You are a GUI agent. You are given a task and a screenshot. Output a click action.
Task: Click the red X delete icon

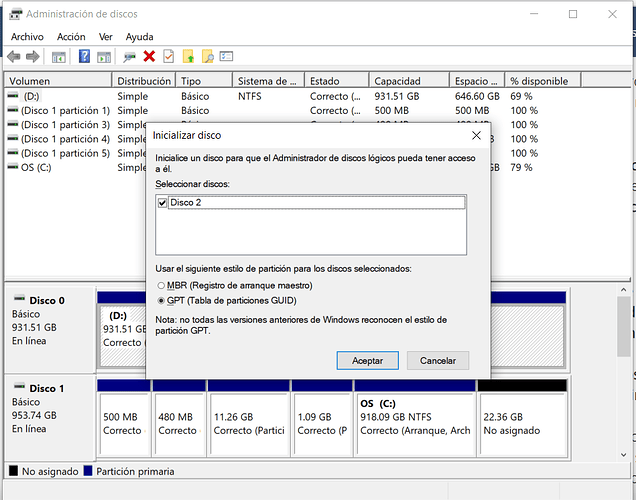click(x=149, y=56)
